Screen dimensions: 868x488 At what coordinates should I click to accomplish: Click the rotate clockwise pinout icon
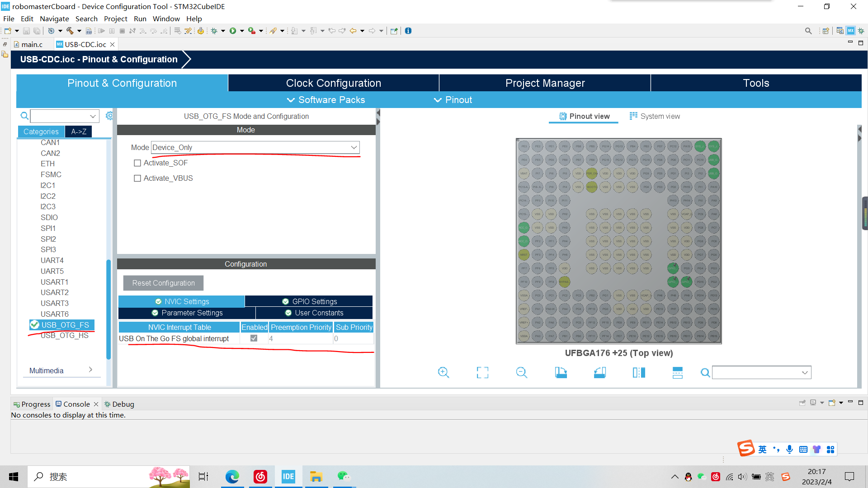[561, 372]
